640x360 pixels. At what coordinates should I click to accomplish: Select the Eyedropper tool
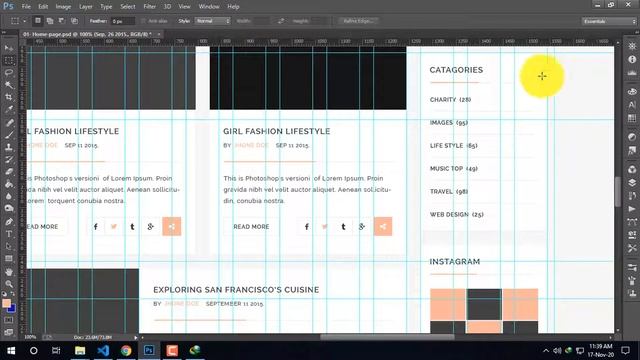(x=9, y=109)
